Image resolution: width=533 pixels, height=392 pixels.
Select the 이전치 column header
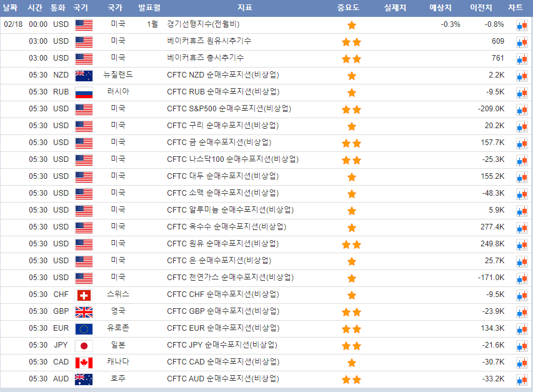pyautogui.click(x=481, y=8)
